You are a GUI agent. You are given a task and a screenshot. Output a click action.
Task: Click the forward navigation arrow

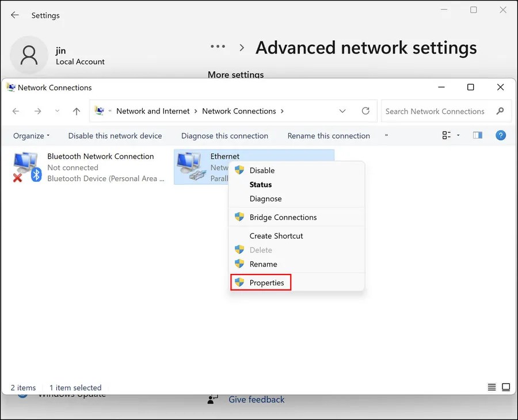(37, 111)
